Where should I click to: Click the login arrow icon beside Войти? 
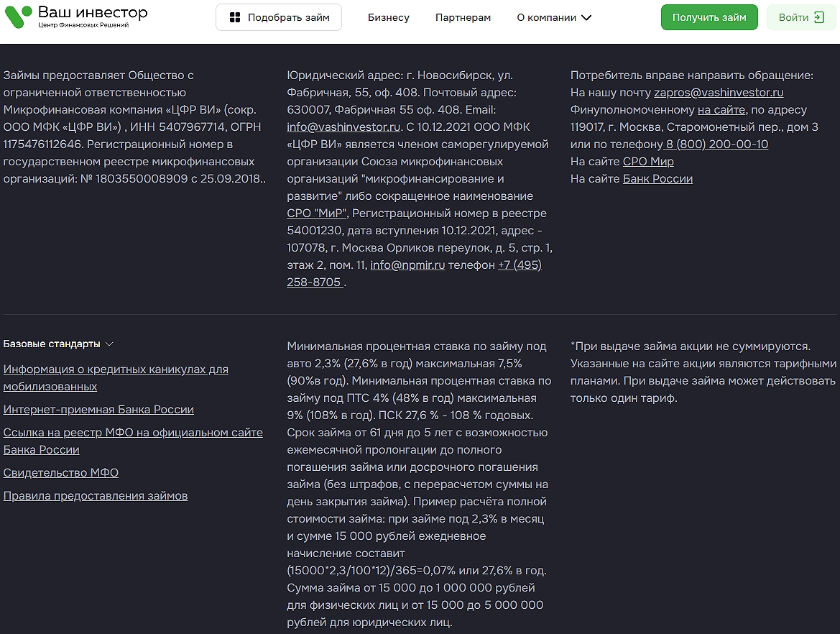(818, 17)
